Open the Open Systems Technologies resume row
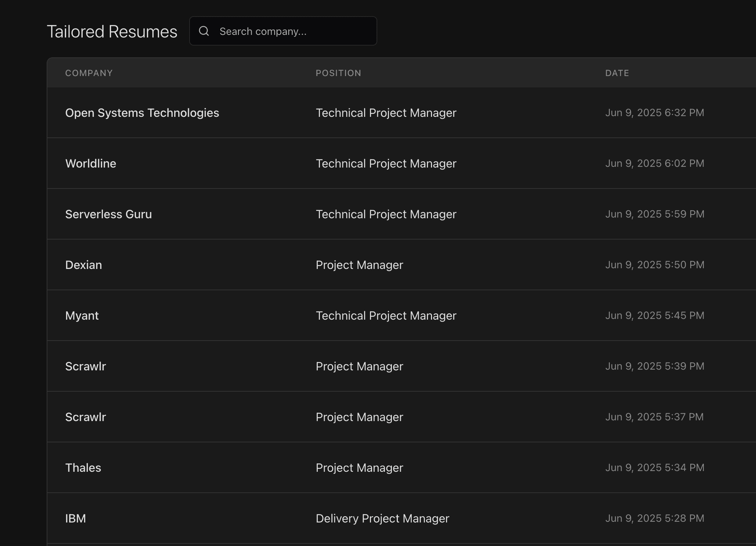The image size is (756, 546). (402, 113)
